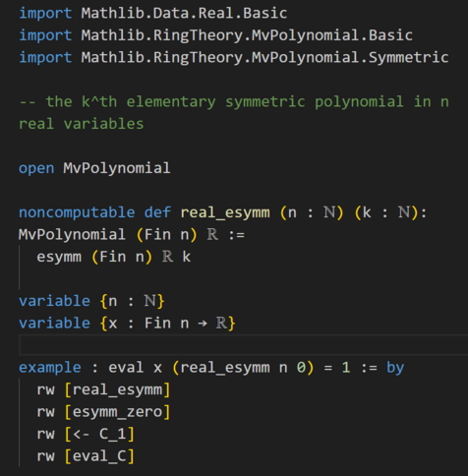Click the 'variable {n : ℕ}' declaration line

[91, 301]
